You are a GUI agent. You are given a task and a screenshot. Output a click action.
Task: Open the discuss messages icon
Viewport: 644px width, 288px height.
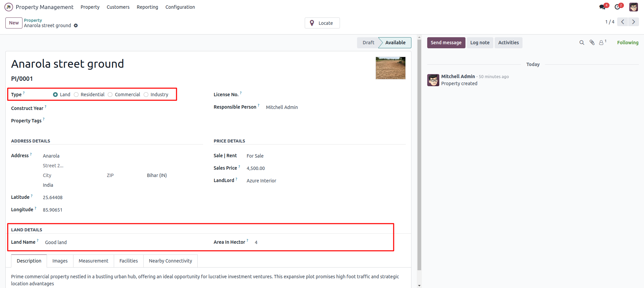(x=603, y=7)
